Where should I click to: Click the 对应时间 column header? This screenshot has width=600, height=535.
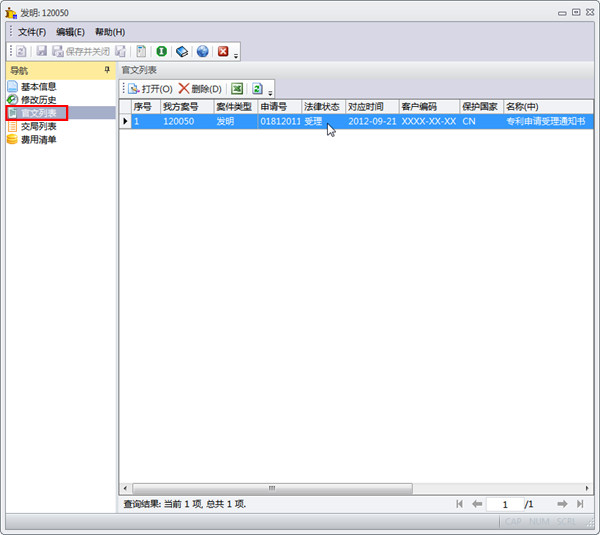pyautogui.click(x=372, y=107)
